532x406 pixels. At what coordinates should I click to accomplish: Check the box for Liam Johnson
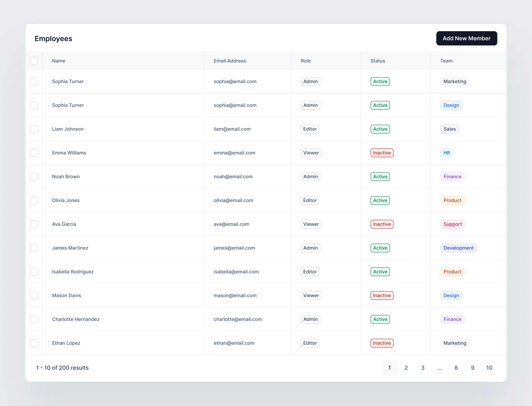tap(34, 129)
